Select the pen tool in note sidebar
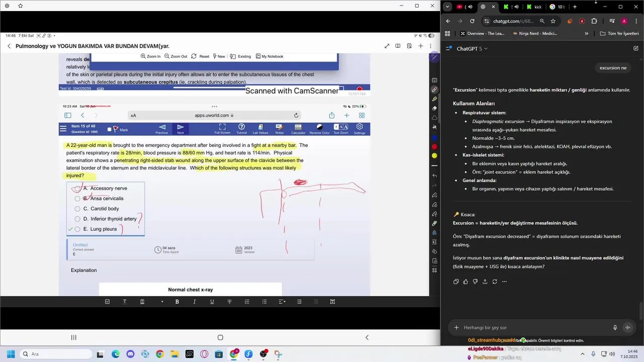This screenshot has height=362, width=644. pyautogui.click(x=435, y=89)
